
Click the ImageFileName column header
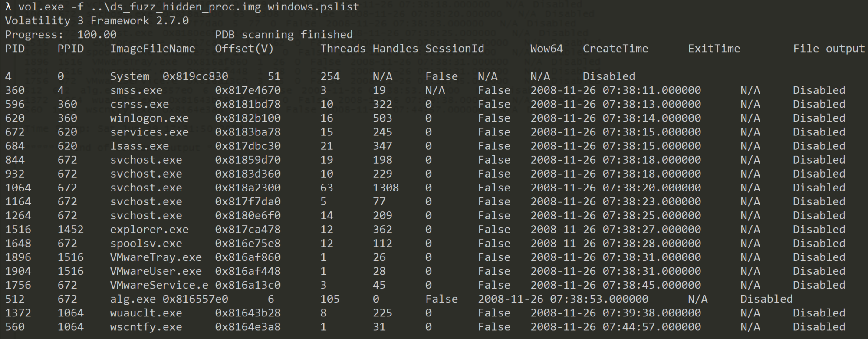[153, 49]
